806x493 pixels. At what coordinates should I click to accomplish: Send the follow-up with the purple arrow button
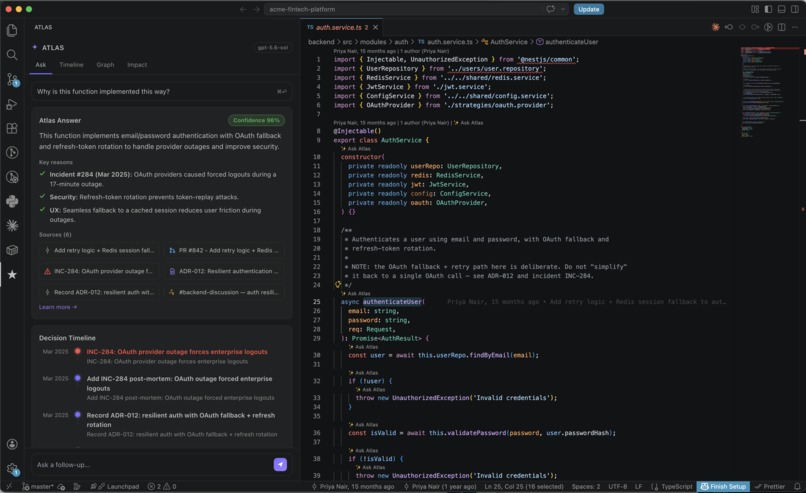coord(280,465)
